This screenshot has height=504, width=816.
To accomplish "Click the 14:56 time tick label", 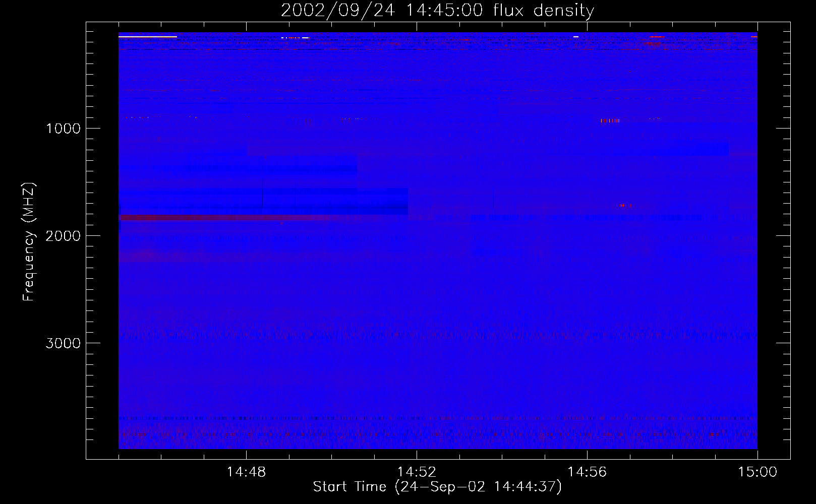I will [x=587, y=472].
